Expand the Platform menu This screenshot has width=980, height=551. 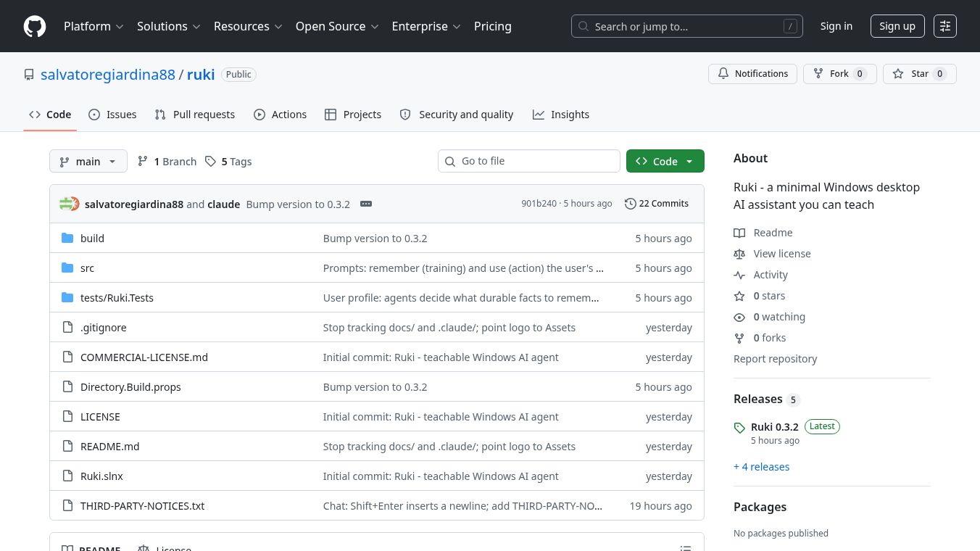94,26
